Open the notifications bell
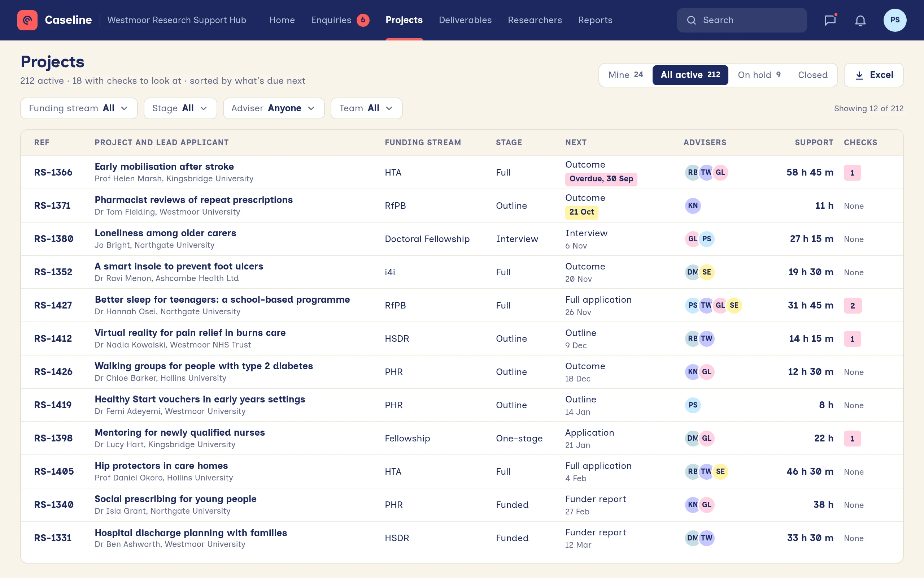Viewport: 924px width, 578px height. click(860, 20)
